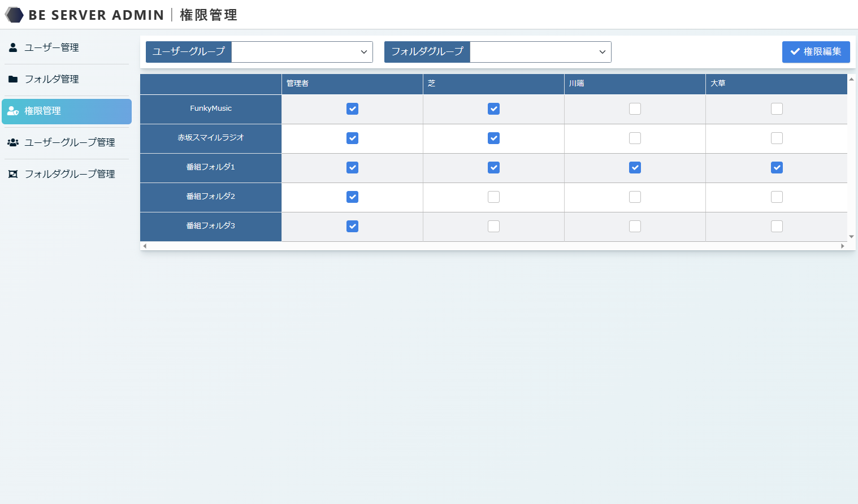Click the user icon beside ユーザー管理

coord(13,47)
